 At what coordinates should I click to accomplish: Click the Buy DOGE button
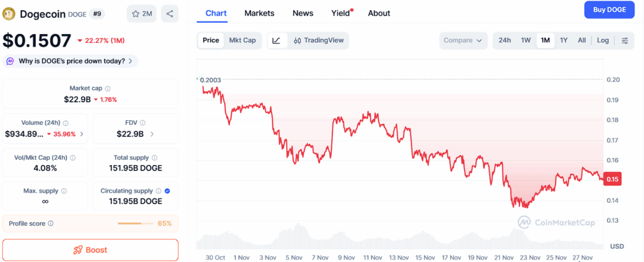pos(609,9)
